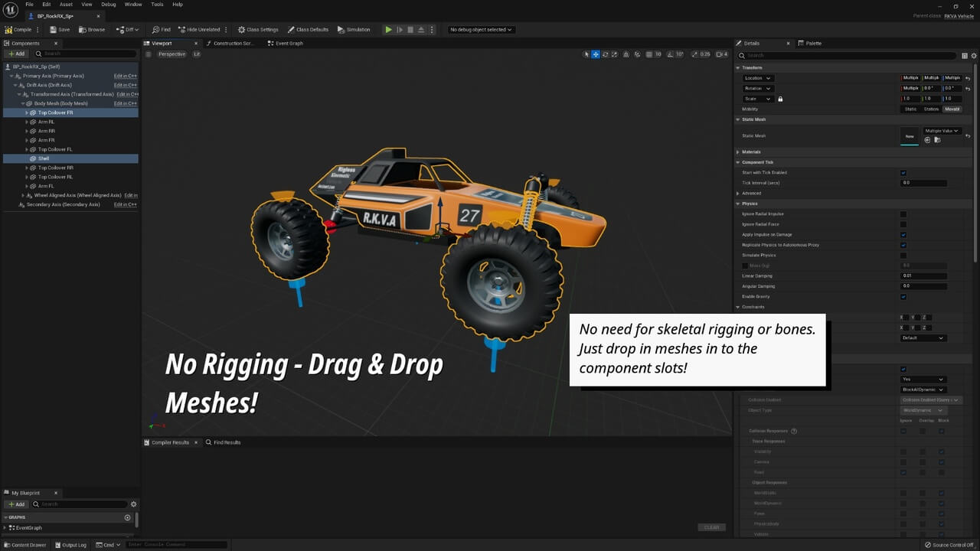Uncheck Enable Gravity
The image size is (980, 551).
pyautogui.click(x=903, y=296)
